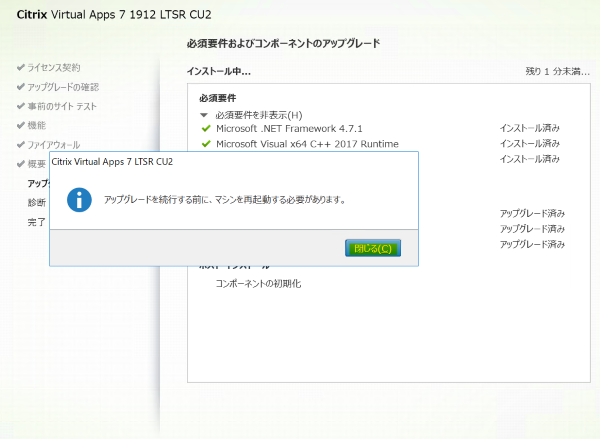Click the checkmark icon beside アップグレードの確認
Screen dimensions: 600x439
pos(21,87)
